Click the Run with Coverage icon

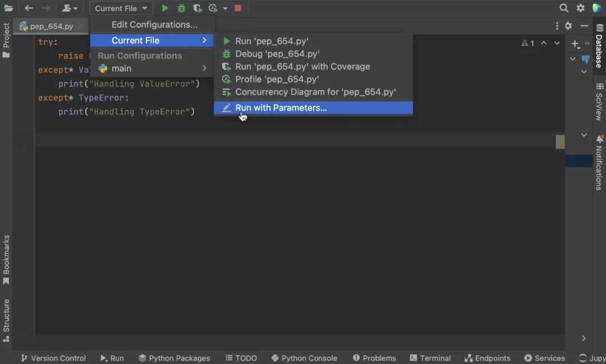[197, 8]
